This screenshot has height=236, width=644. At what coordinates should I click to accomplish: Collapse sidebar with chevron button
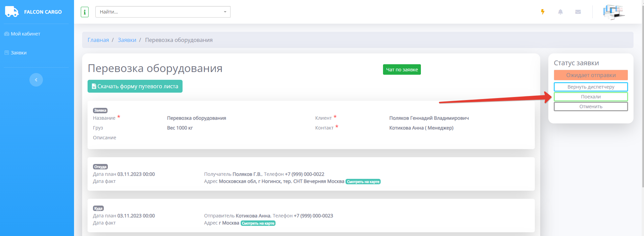pos(36,80)
